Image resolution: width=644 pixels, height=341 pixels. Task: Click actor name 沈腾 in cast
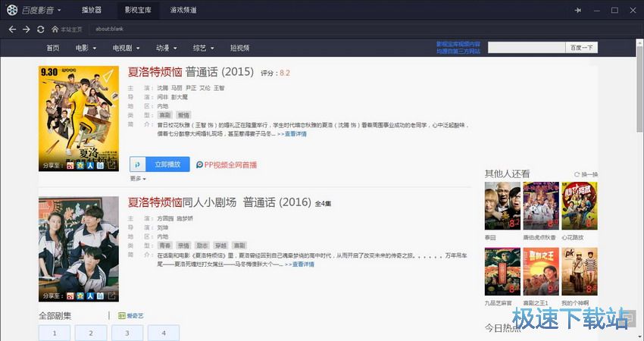click(163, 88)
